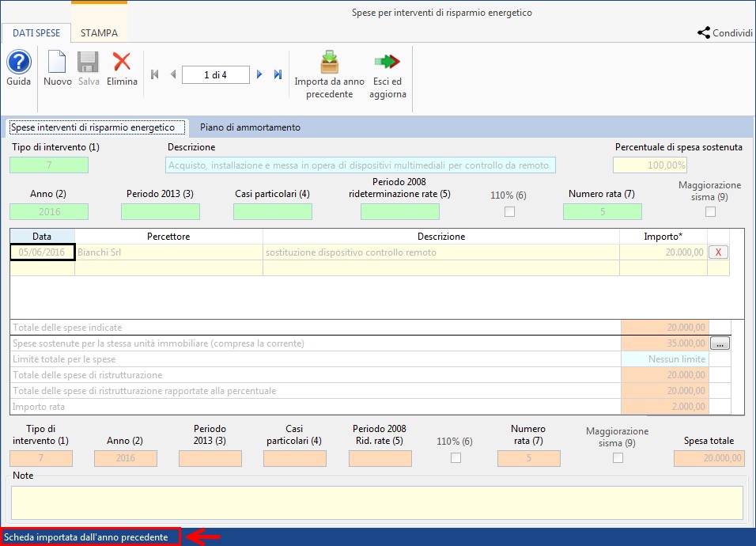Click the Totale delle spese di ristrutturazione value
Image resolution: width=756 pixels, height=546 pixels.
[x=665, y=375]
